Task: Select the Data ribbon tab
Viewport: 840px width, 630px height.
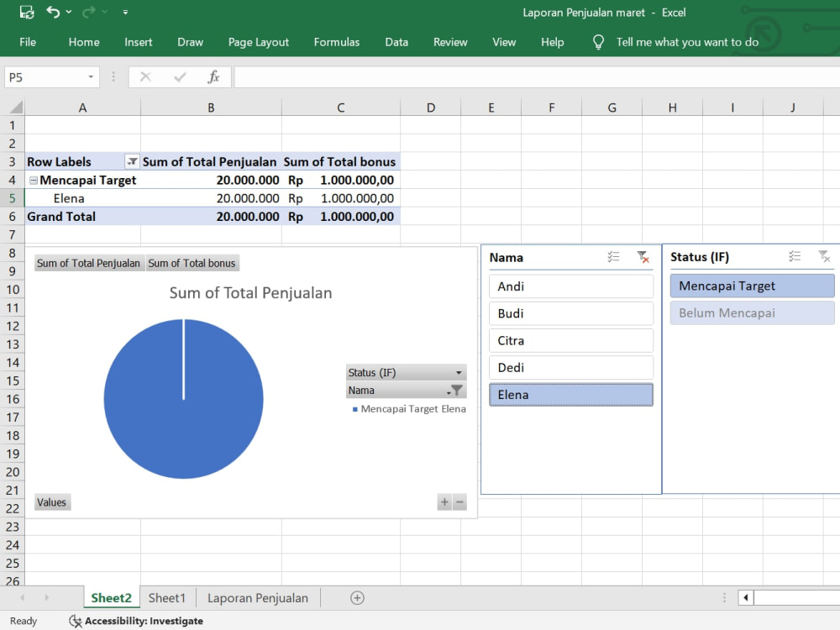Action: pyautogui.click(x=396, y=42)
